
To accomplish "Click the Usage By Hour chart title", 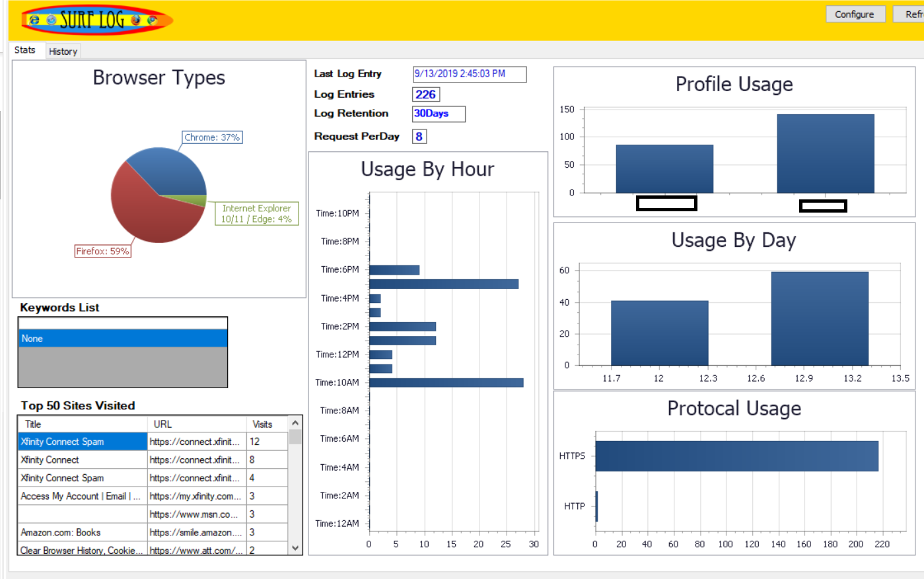I will tap(427, 169).
